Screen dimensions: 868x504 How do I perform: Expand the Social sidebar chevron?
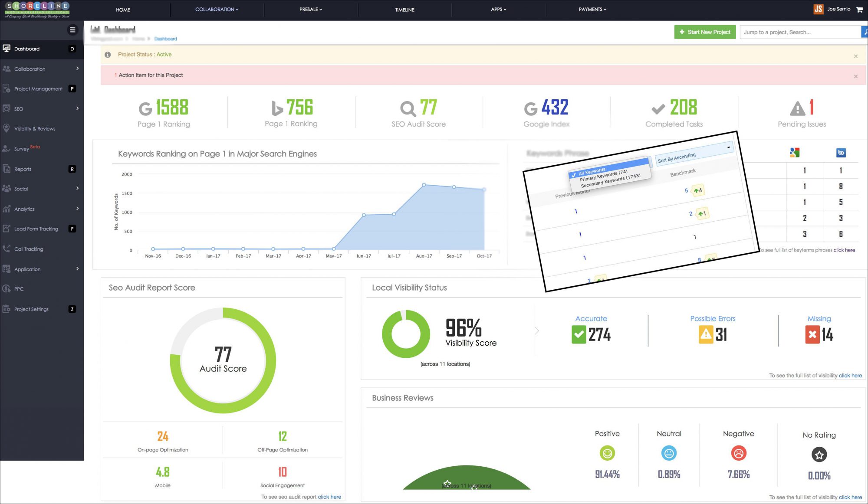77,188
